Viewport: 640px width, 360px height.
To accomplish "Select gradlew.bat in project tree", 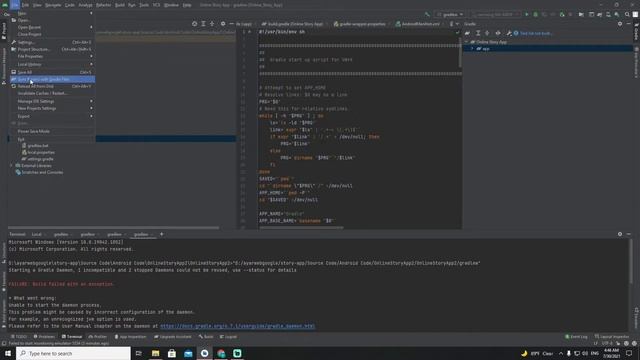I will point(35,145).
